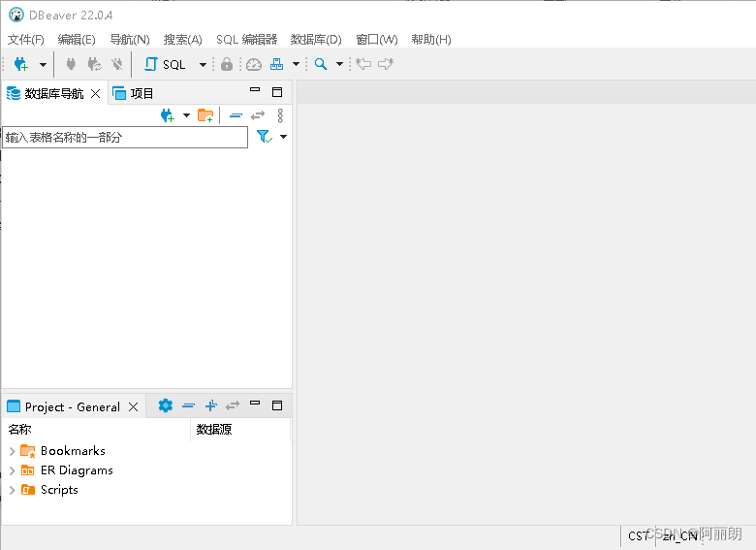Click the 名称 column header
756x550 pixels.
pos(96,430)
